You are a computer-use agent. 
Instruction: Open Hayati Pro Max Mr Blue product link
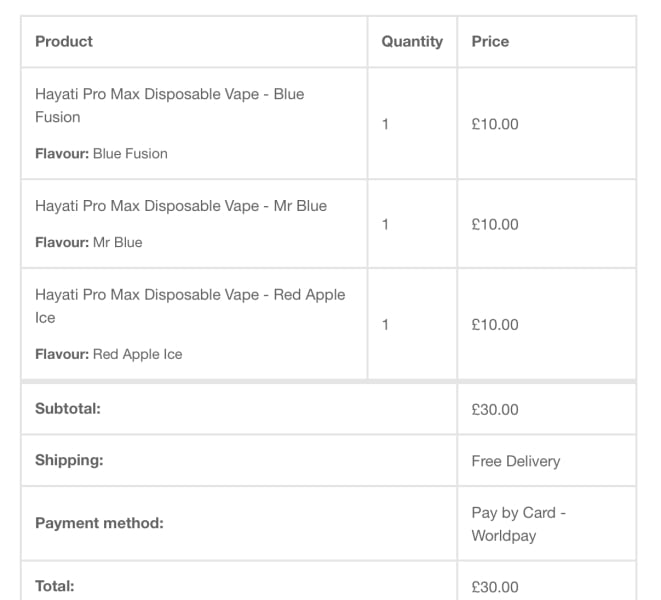pos(181,206)
